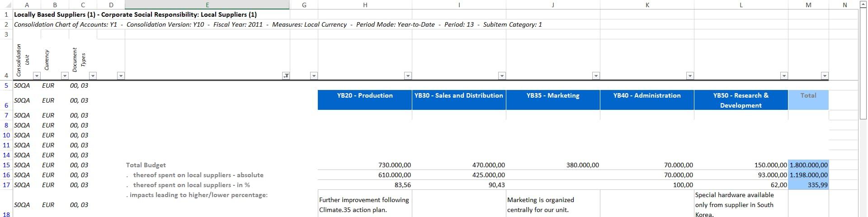Expand the filter dropdown in column G

click(314, 75)
